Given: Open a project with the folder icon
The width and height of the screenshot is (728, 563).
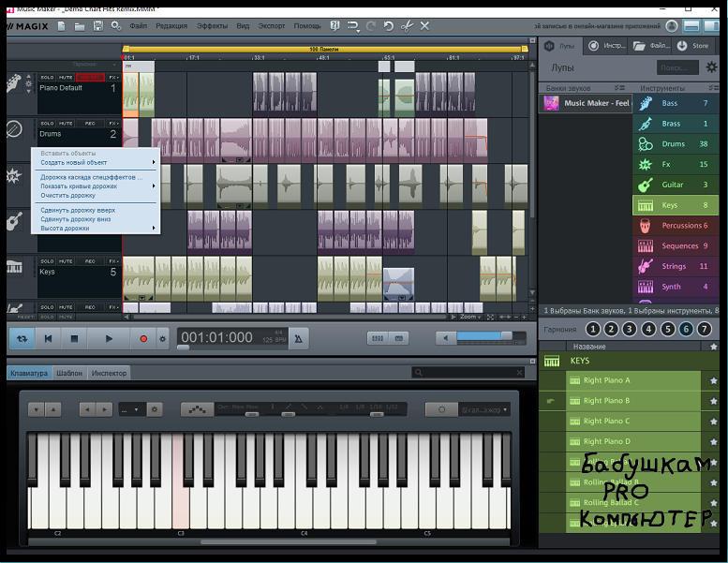Looking at the screenshot, I should point(80,26).
